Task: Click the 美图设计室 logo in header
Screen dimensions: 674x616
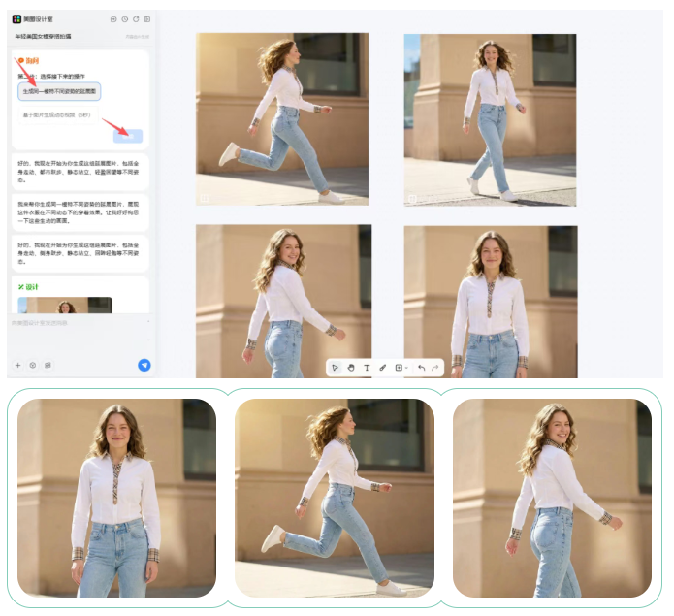Action: pyautogui.click(x=17, y=18)
